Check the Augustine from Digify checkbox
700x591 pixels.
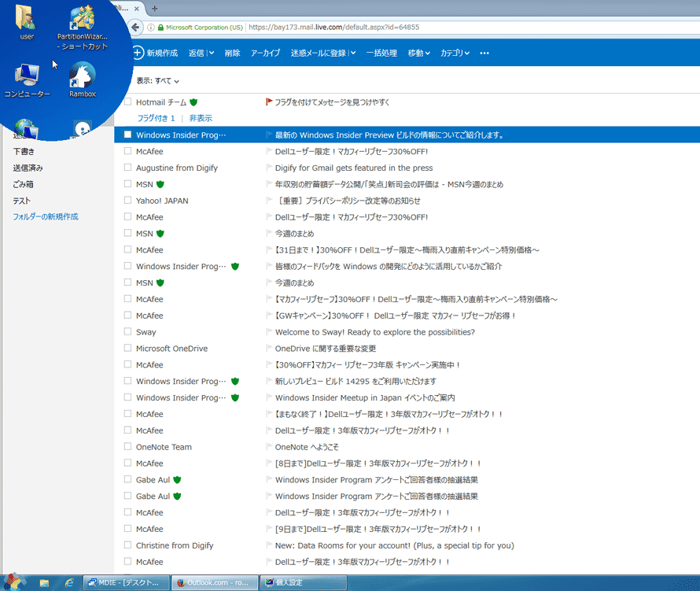click(127, 168)
